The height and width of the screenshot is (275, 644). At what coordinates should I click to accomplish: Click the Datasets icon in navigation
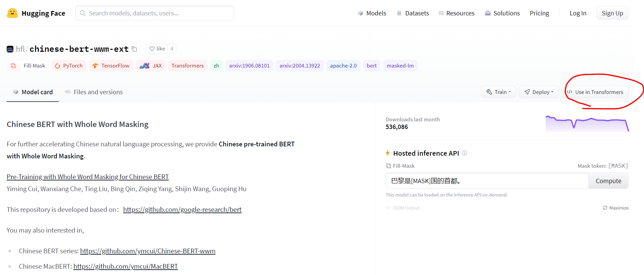[x=399, y=13]
